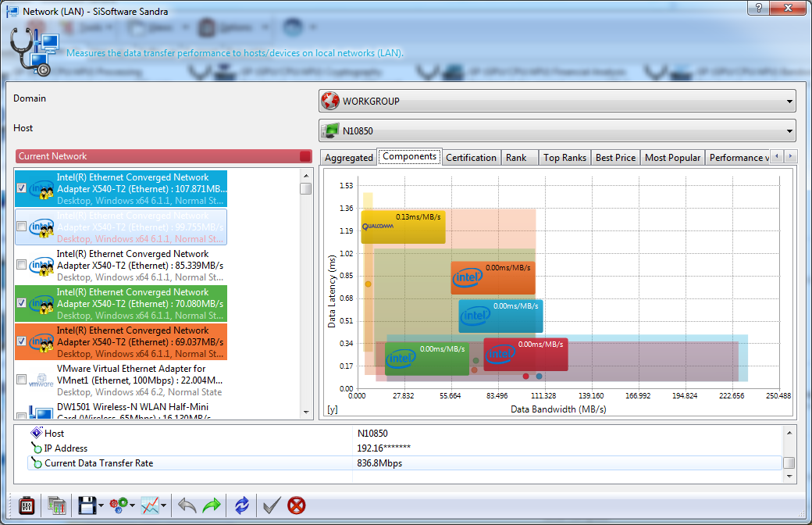The height and width of the screenshot is (525, 812).
Task: Click the "Current Network" header text
Action: (53, 156)
